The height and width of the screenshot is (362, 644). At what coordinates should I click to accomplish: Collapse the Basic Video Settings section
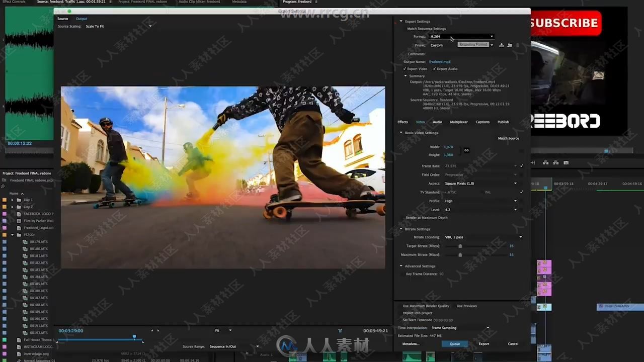coord(401,133)
